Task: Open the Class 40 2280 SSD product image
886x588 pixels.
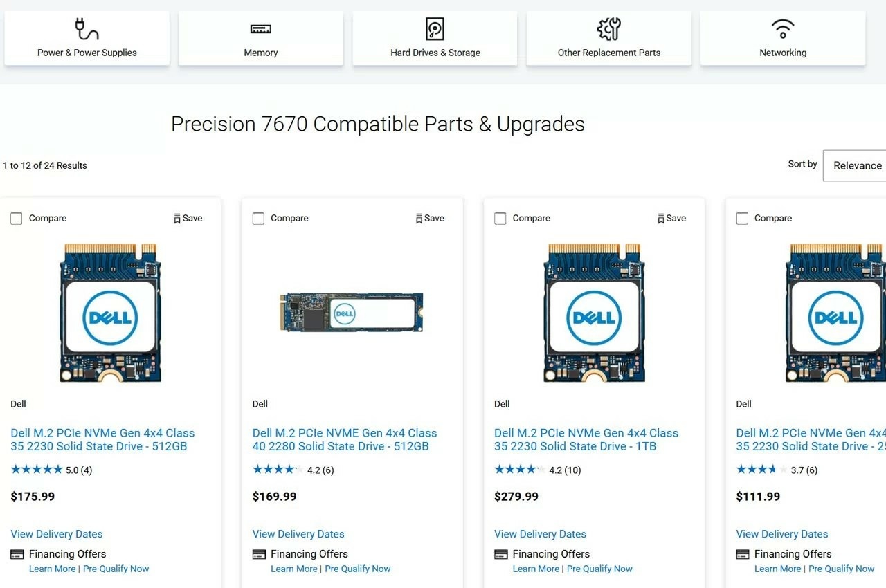Action: pyautogui.click(x=352, y=313)
